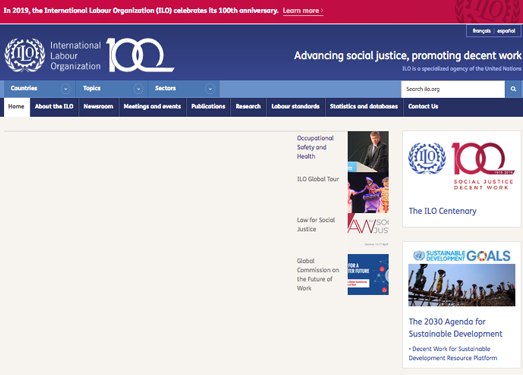Viewport: 523px width, 375px height.
Task: Open the Home tab
Action: pos(17,107)
